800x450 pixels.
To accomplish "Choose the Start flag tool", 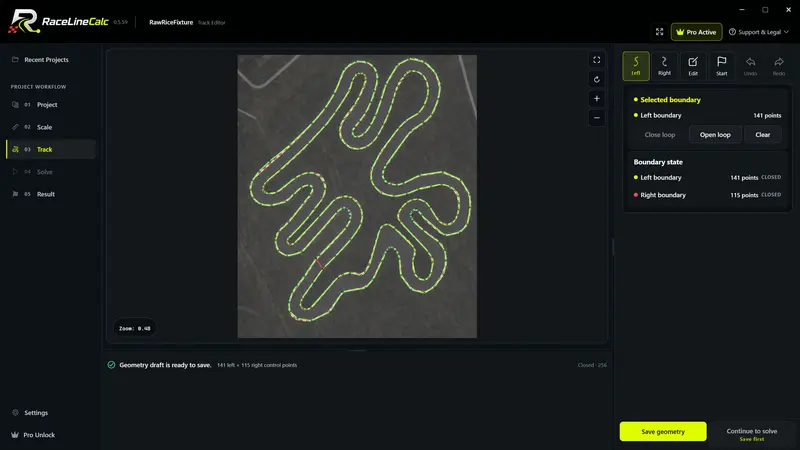I will (721, 66).
